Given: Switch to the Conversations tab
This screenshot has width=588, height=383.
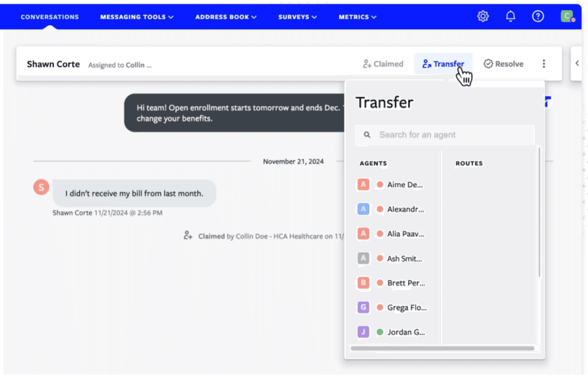Looking at the screenshot, I should (50, 17).
